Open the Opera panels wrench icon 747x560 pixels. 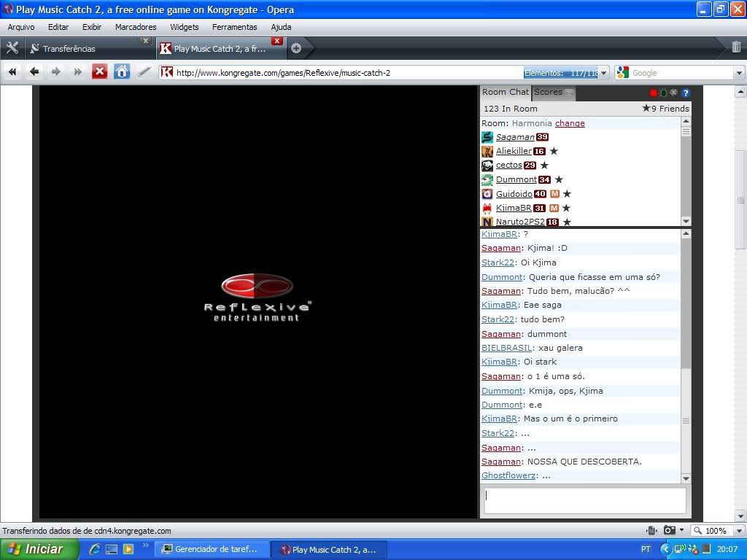click(x=12, y=48)
